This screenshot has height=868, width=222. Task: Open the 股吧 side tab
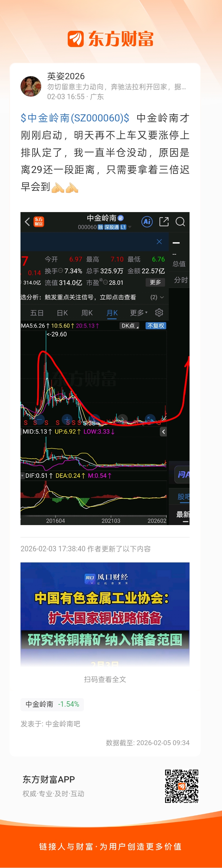[x=183, y=497]
